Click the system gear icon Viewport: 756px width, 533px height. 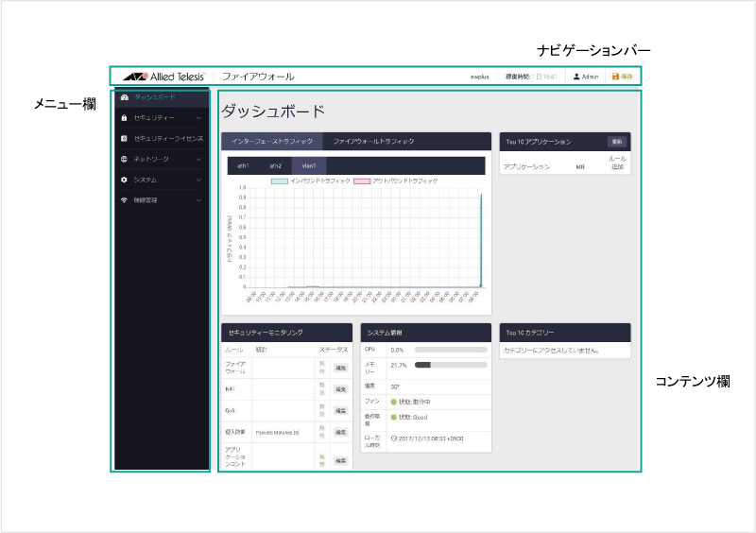click(x=124, y=180)
